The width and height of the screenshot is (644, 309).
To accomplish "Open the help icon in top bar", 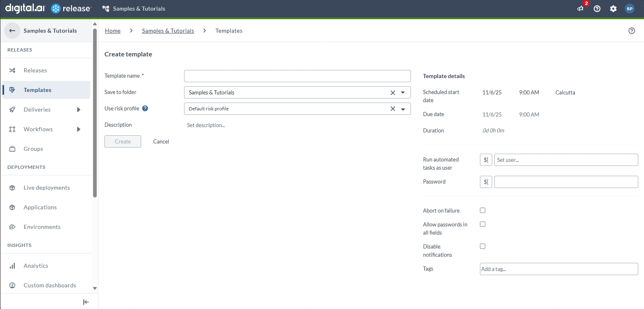I will pos(597,9).
